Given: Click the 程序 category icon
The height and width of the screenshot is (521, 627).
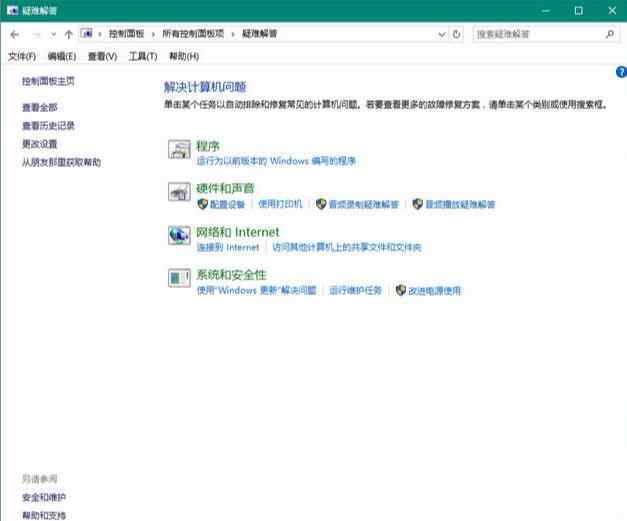Looking at the screenshot, I should coord(179,149).
